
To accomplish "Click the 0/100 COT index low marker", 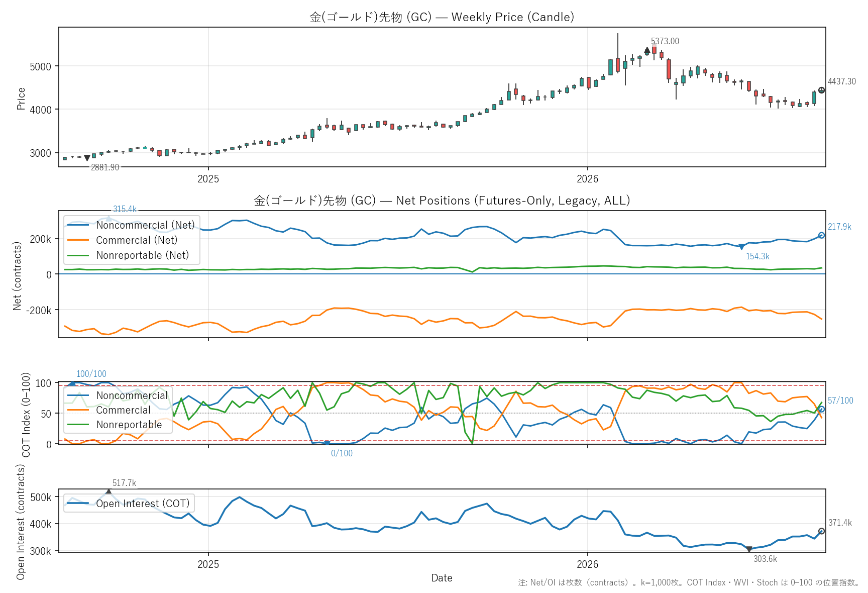I will point(327,443).
